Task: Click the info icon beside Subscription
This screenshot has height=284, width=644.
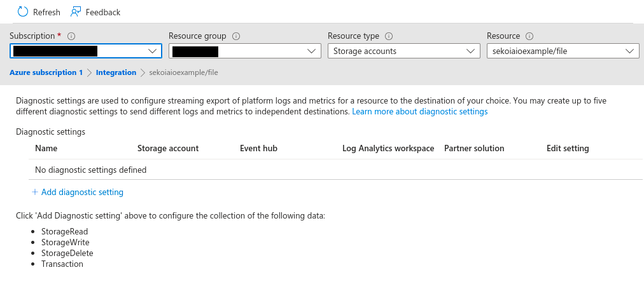Action: [71, 36]
